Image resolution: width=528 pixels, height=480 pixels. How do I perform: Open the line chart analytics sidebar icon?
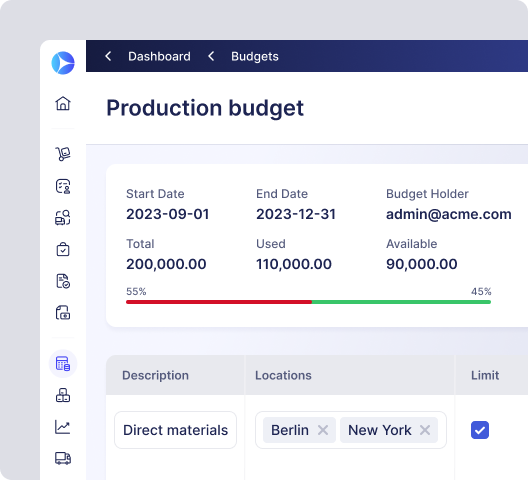pos(63,427)
